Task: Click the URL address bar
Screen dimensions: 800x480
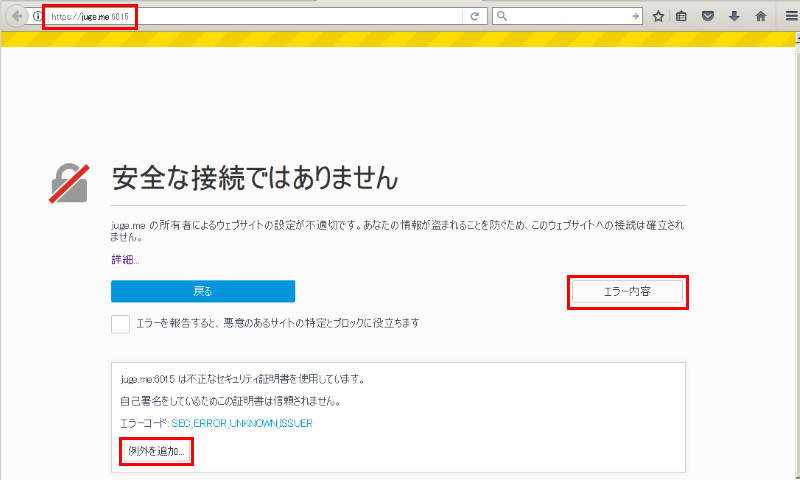Action: tap(255, 16)
